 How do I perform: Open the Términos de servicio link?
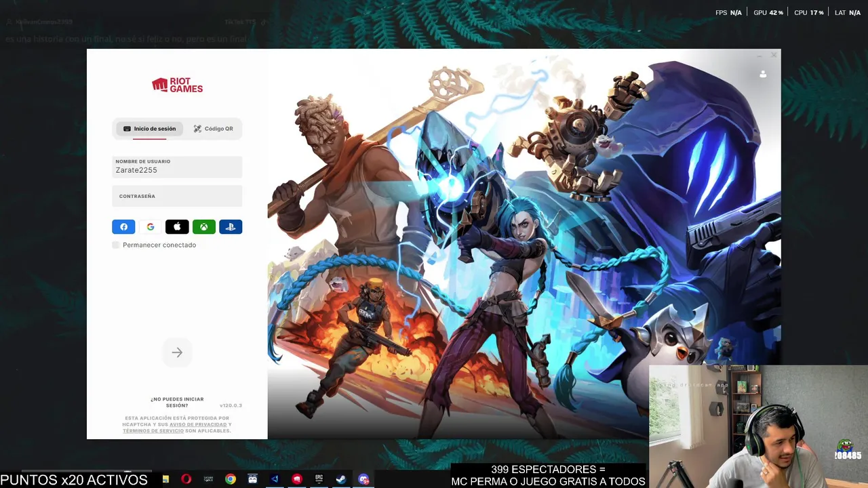(153, 430)
